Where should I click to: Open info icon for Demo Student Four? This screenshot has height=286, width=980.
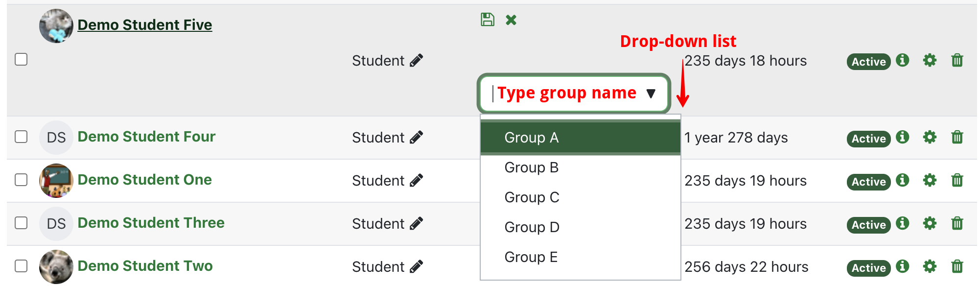pyautogui.click(x=902, y=137)
